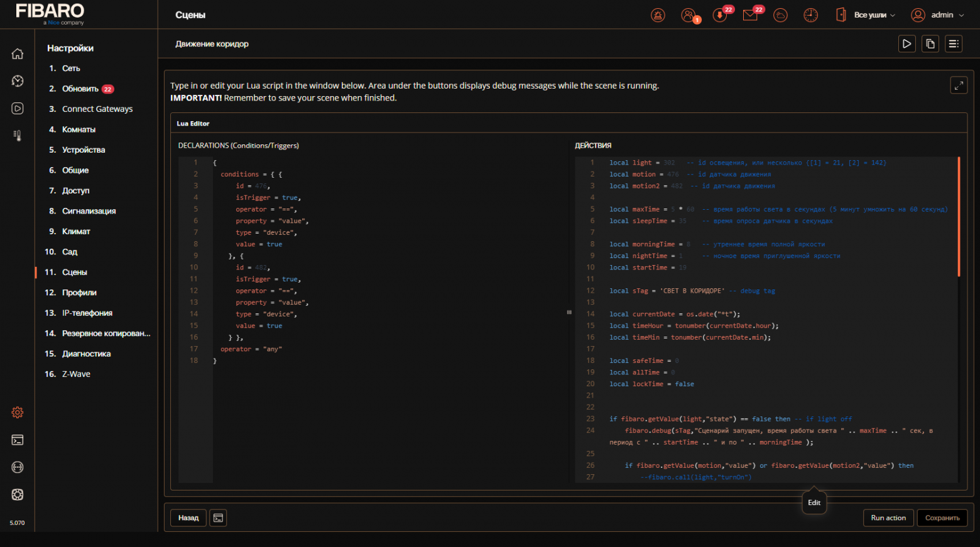
Task: Open 'Connect Gateways' settings item
Action: pyautogui.click(x=97, y=109)
